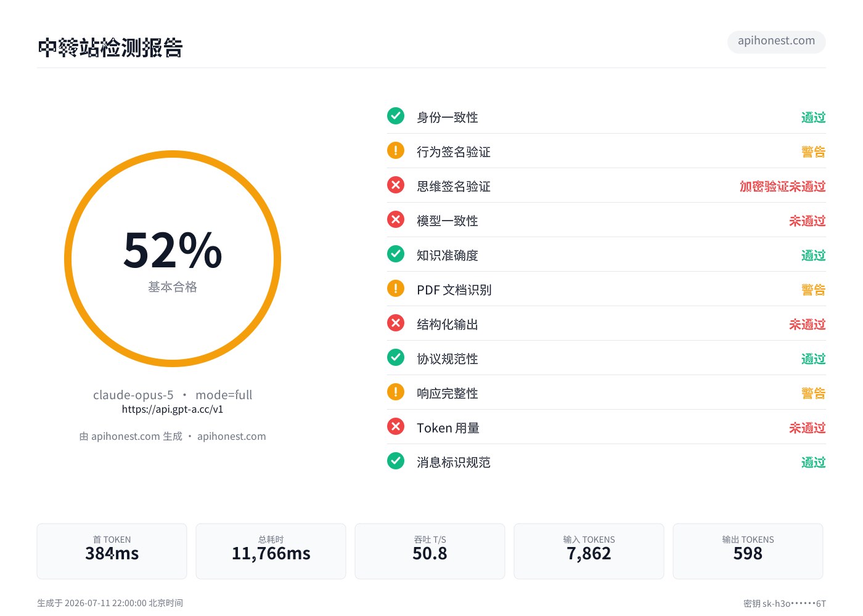Click the 52% circular score gauge

tap(173, 259)
